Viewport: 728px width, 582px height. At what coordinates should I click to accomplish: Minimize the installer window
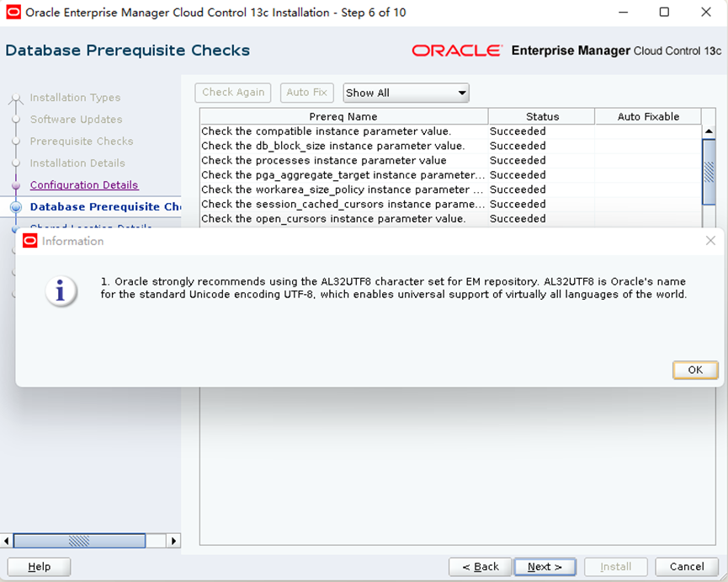click(623, 12)
